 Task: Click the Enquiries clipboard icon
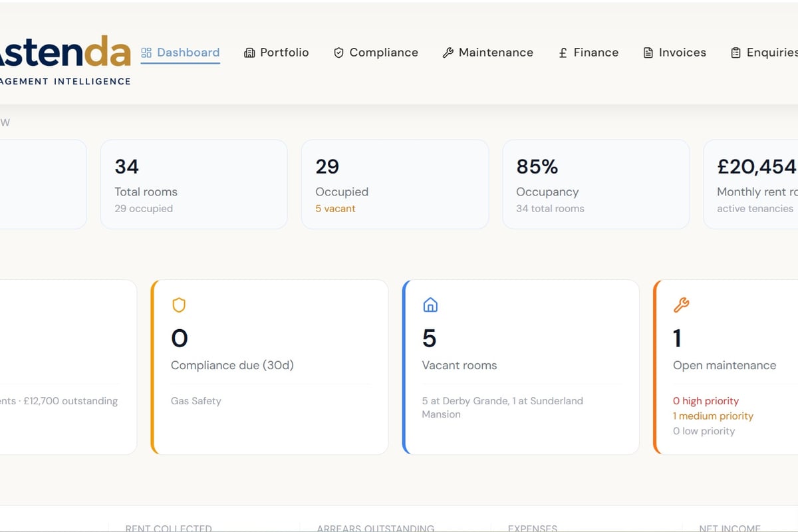point(735,53)
